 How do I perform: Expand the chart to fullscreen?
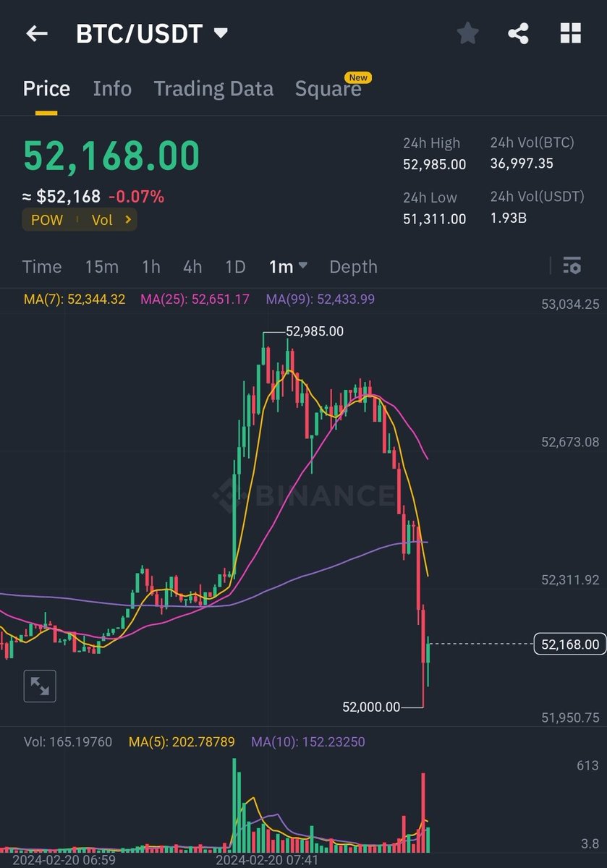pyautogui.click(x=40, y=686)
